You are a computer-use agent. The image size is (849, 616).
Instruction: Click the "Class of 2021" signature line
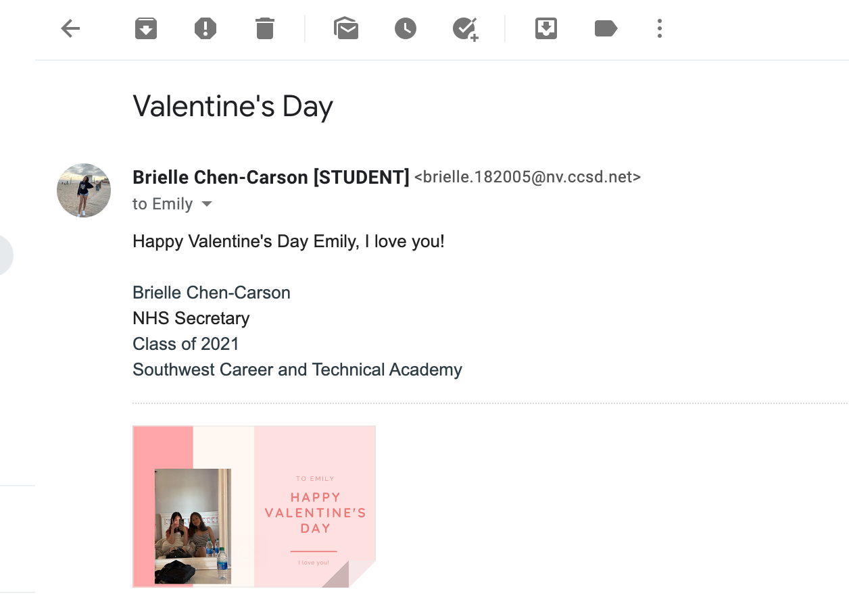(186, 344)
